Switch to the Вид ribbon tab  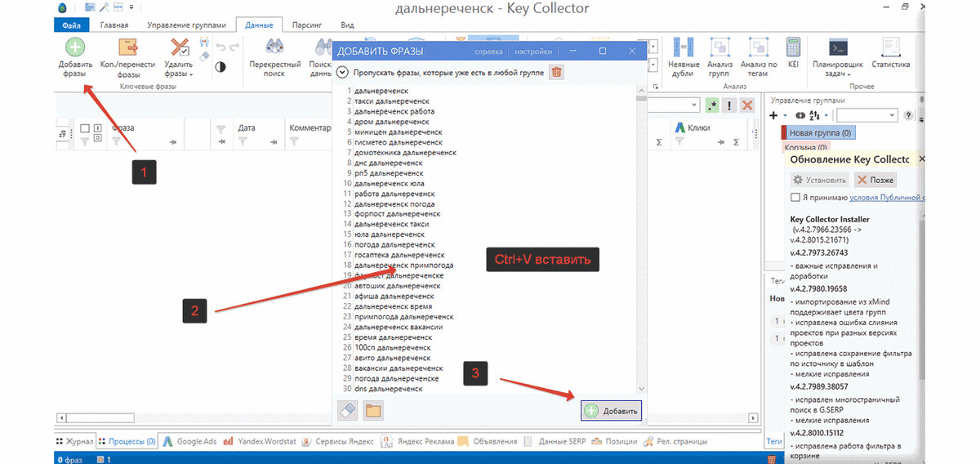[x=347, y=25]
